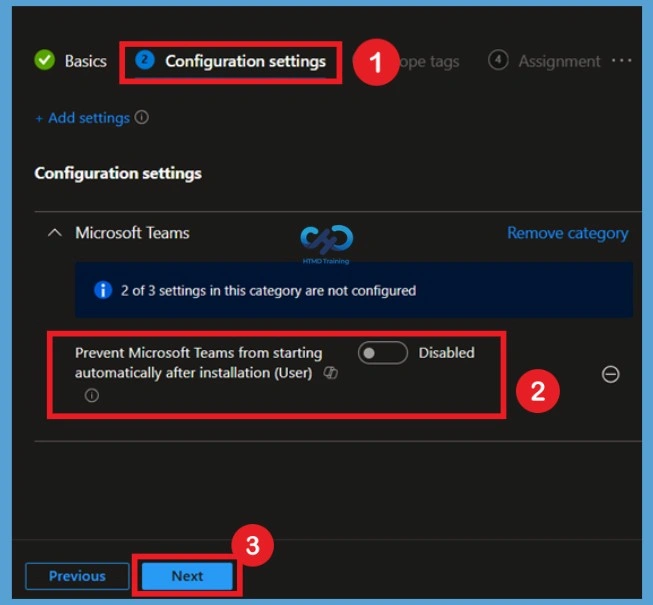Open info tooltip under Teams setting
The height and width of the screenshot is (605, 653).
[x=92, y=395]
